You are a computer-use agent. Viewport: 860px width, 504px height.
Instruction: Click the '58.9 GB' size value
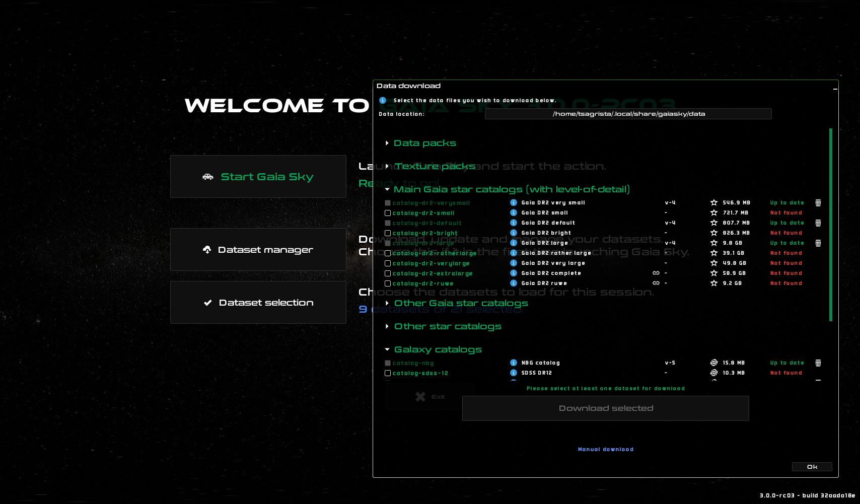pos(734,273)
